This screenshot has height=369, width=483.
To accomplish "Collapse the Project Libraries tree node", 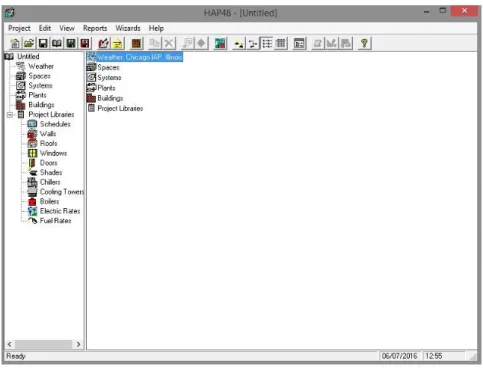I will 10,115.
